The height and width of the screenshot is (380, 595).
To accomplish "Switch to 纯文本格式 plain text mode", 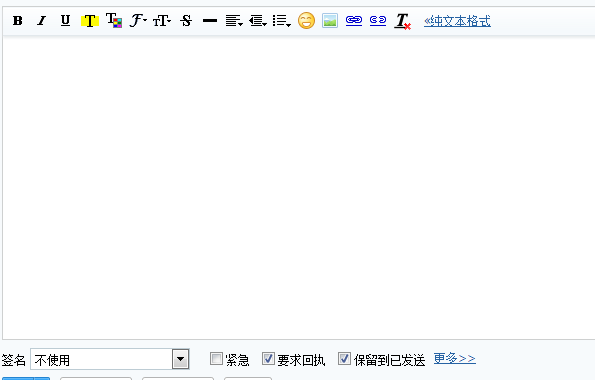I will (x=457, y=21).
